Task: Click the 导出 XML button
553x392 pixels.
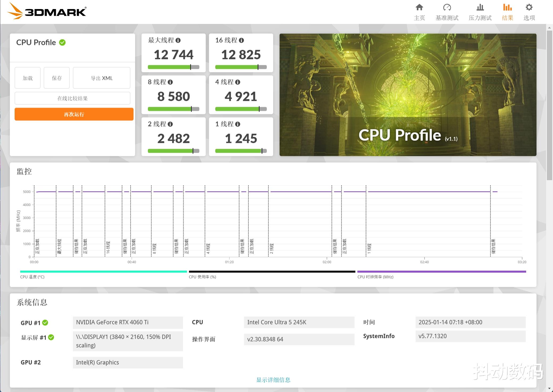Action: coord(102,78)
